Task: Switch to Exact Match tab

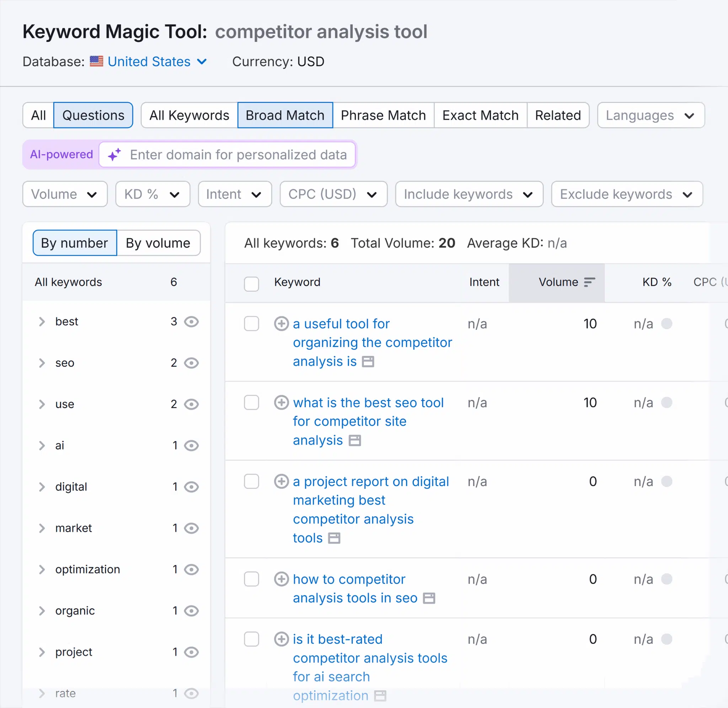Action: (480, 115)
